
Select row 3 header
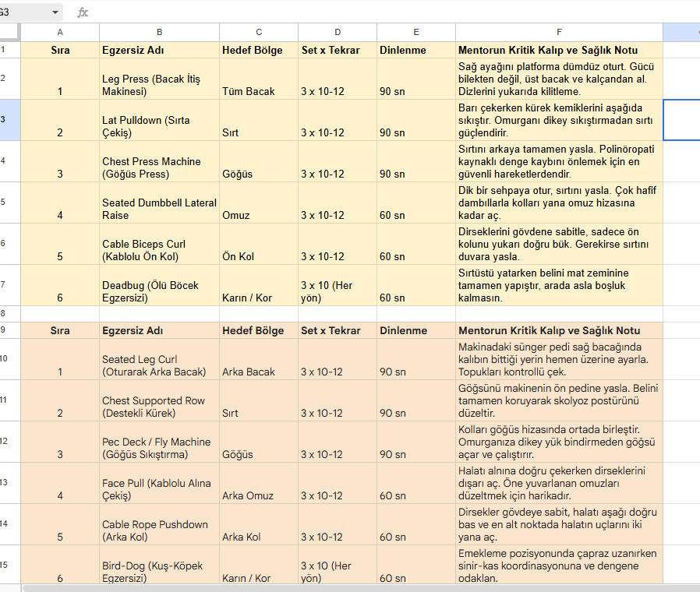coord(10,119)
